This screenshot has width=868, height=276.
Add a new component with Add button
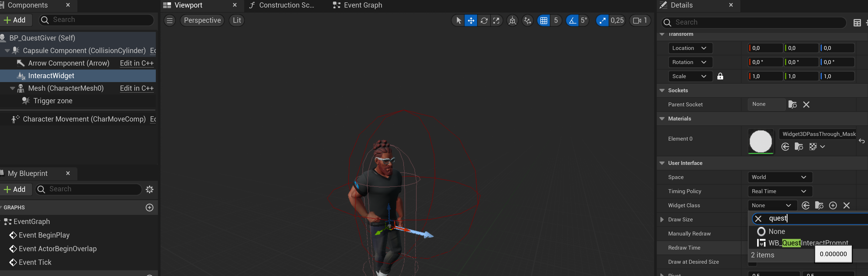(x=15, y=20)
